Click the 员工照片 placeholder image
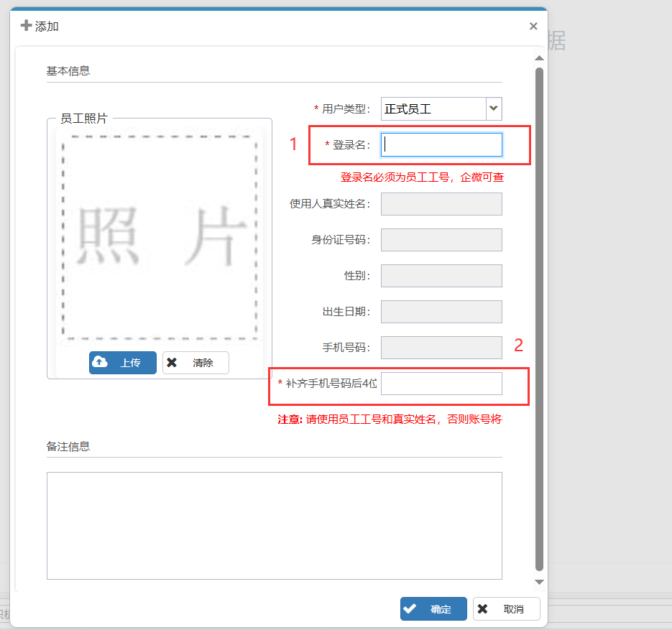 [x=160, y=236]
